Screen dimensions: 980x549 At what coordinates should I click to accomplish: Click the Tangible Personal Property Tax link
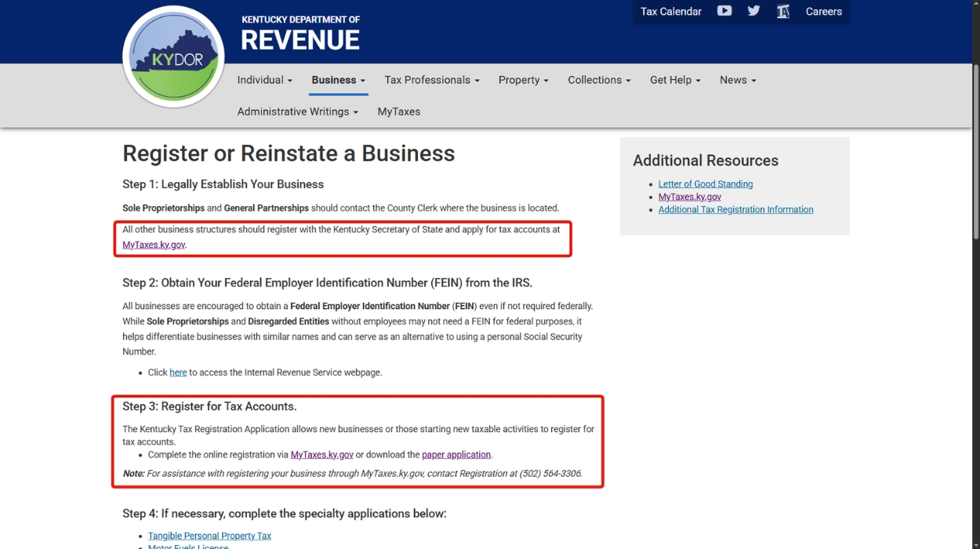(x=209, y=535)
